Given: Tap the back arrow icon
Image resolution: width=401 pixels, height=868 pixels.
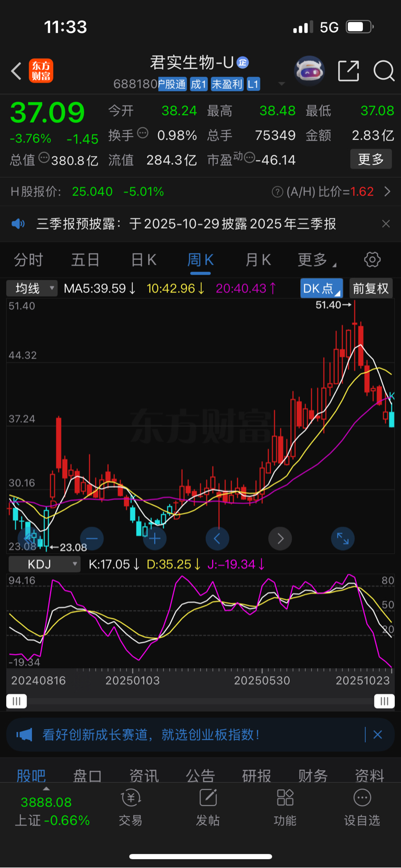Looking at the screenshot, I should point(16,71).
